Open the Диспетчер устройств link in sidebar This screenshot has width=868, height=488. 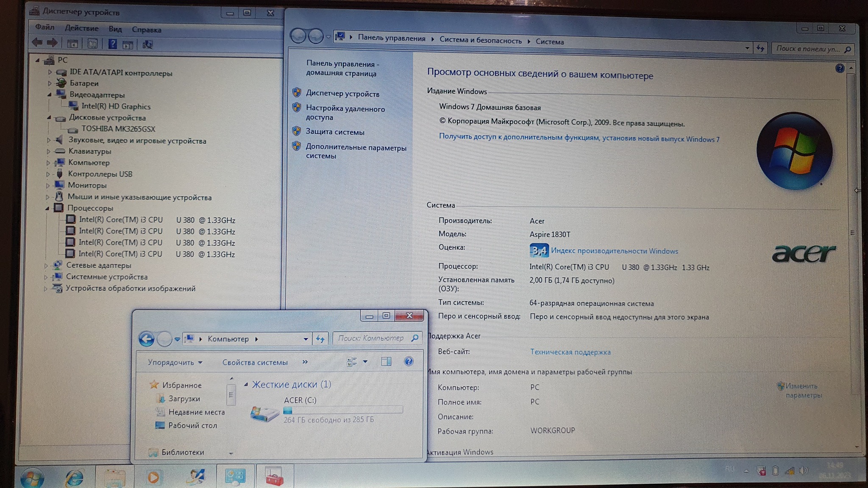(x=342, y=94)
